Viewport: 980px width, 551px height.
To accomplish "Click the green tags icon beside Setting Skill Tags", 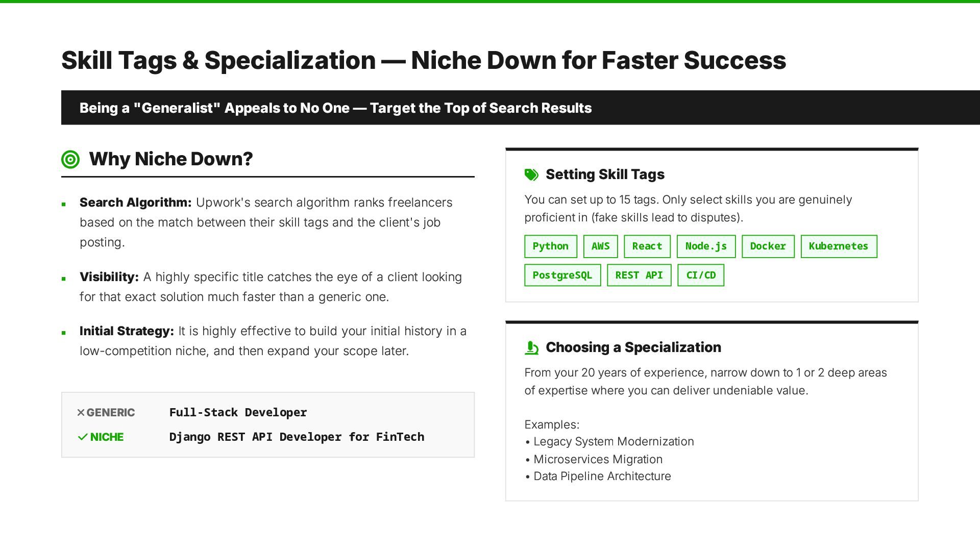I will pos(531,174).
